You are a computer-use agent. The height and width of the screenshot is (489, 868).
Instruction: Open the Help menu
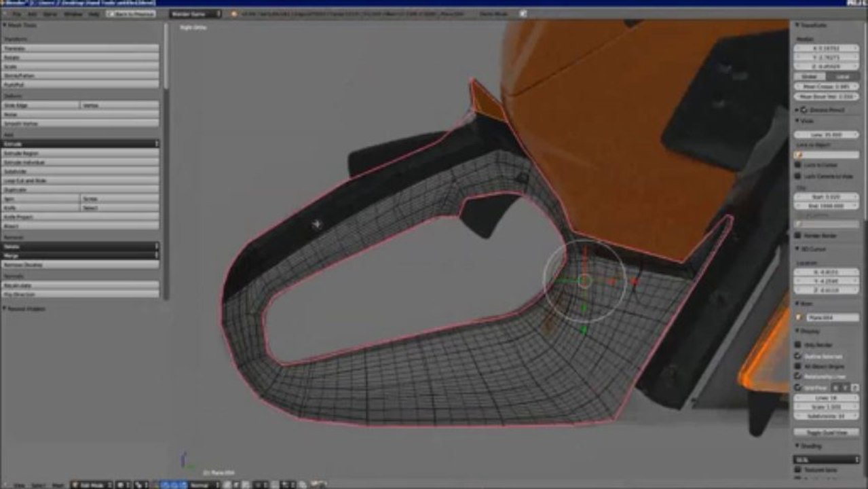(94, 14)
